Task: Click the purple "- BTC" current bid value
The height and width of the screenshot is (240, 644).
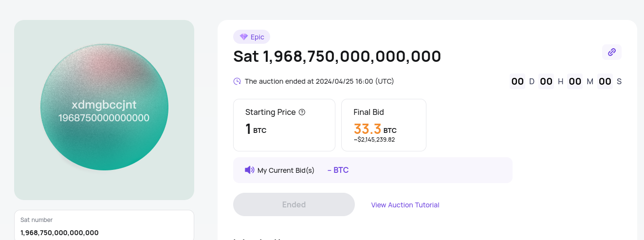Action: click(338, 170)
